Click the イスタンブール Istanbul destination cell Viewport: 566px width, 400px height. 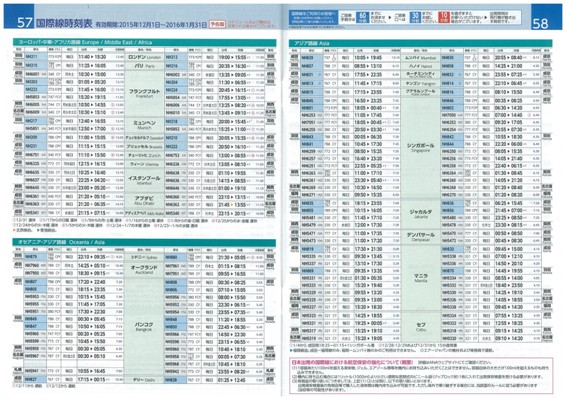[x=144, y=180]
